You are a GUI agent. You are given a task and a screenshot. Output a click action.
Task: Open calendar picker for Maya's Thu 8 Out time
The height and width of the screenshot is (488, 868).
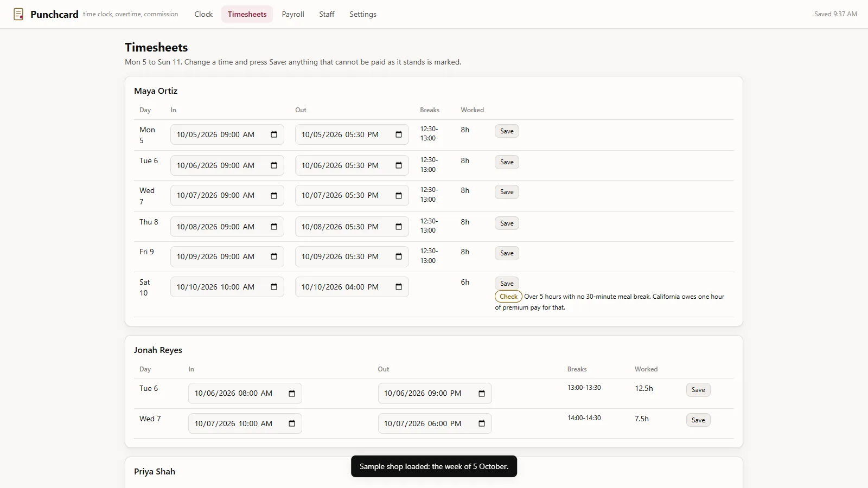coord(399,227)
